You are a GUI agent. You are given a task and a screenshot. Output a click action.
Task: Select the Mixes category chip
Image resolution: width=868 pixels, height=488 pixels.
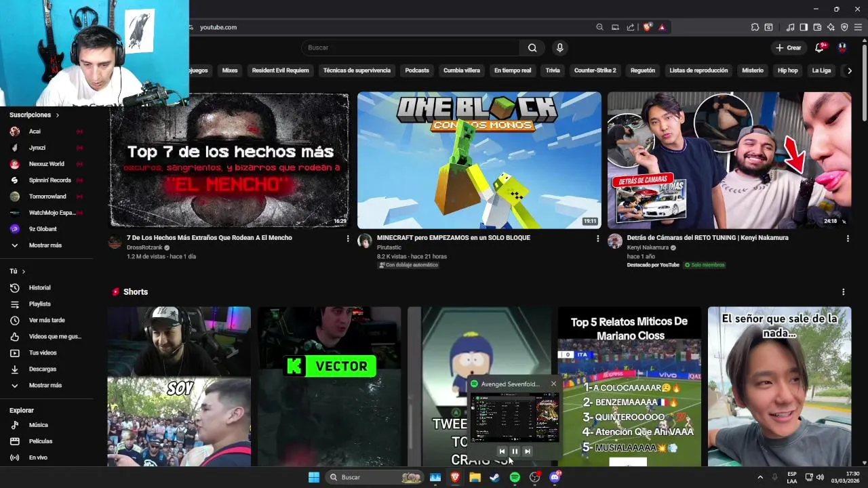click(230, 70)
